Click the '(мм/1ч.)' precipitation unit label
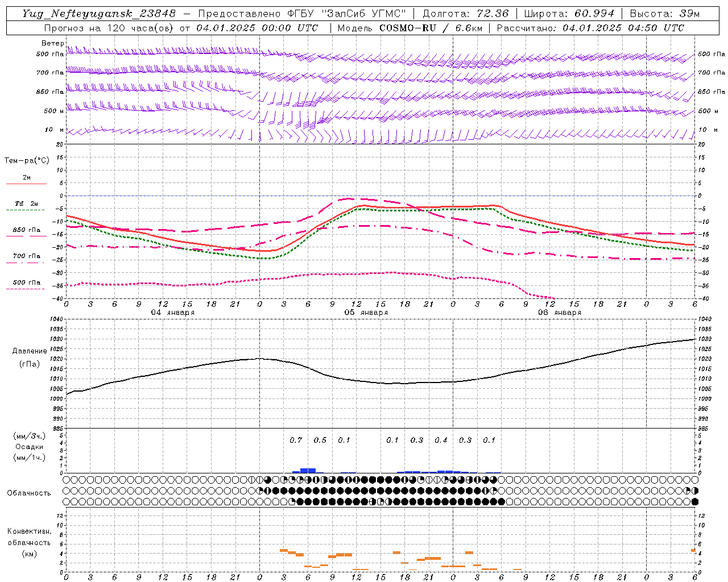The width and height of the screenshot is (728, 582). pyautogui.click(x=30, y=458)
